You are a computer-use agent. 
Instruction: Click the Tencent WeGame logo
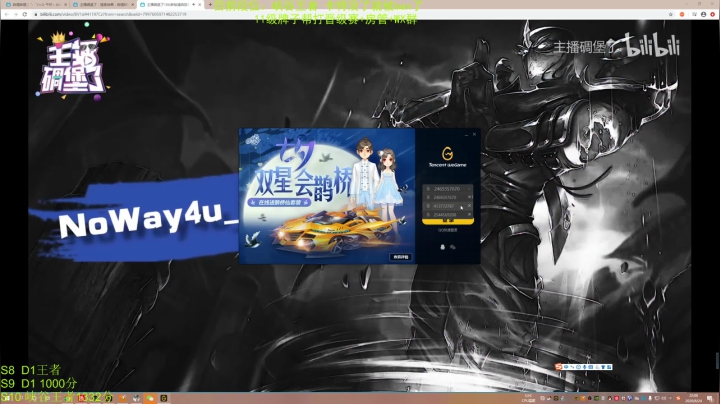(448, 157)
